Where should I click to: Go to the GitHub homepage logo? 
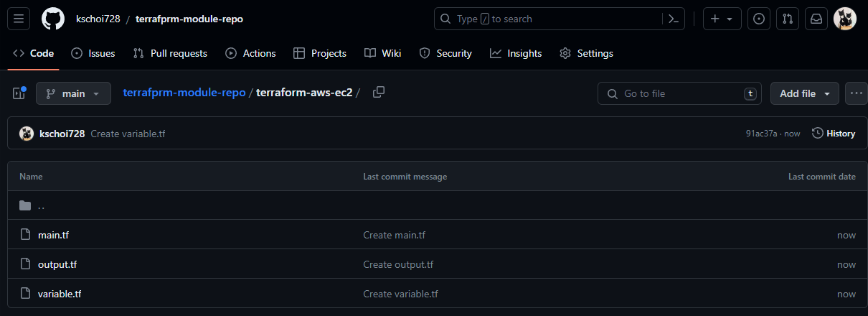(x=53, y=19)
